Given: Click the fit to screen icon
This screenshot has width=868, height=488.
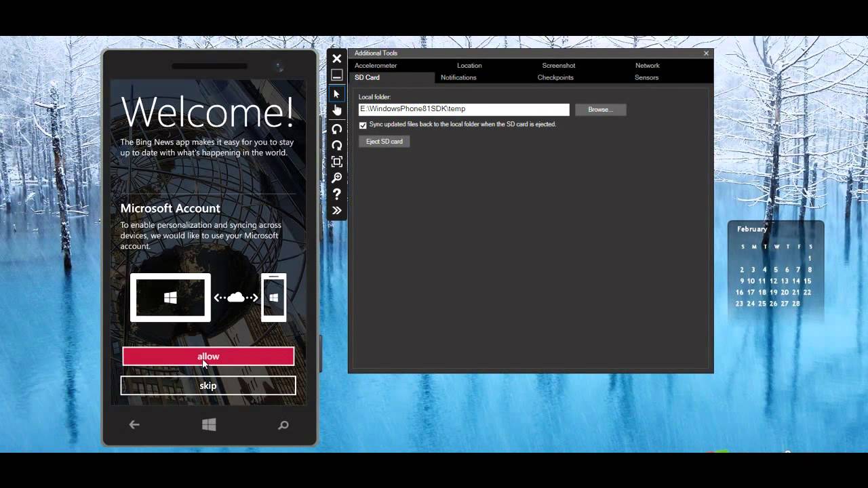Looking at the screenshot, I should [x=336, y=161].
